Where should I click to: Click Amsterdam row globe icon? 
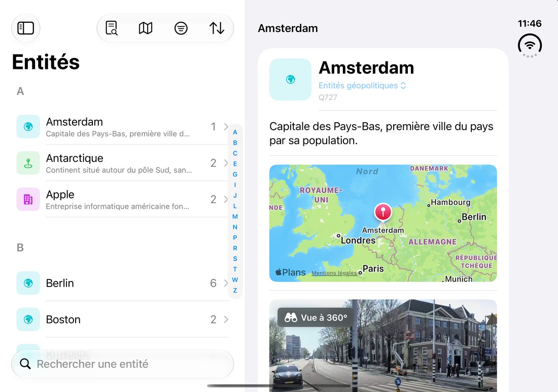28,126
